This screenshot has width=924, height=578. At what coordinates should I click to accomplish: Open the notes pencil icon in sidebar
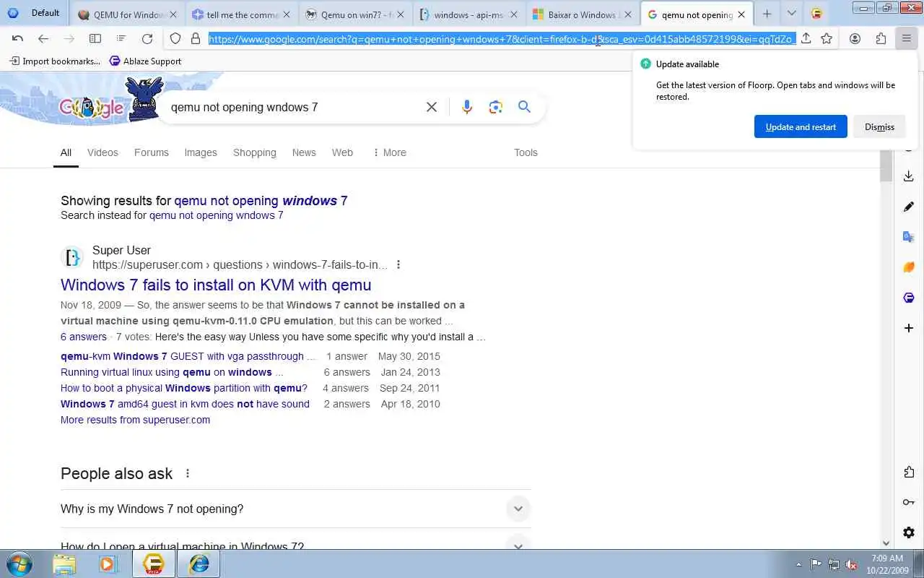click(909, 207)
